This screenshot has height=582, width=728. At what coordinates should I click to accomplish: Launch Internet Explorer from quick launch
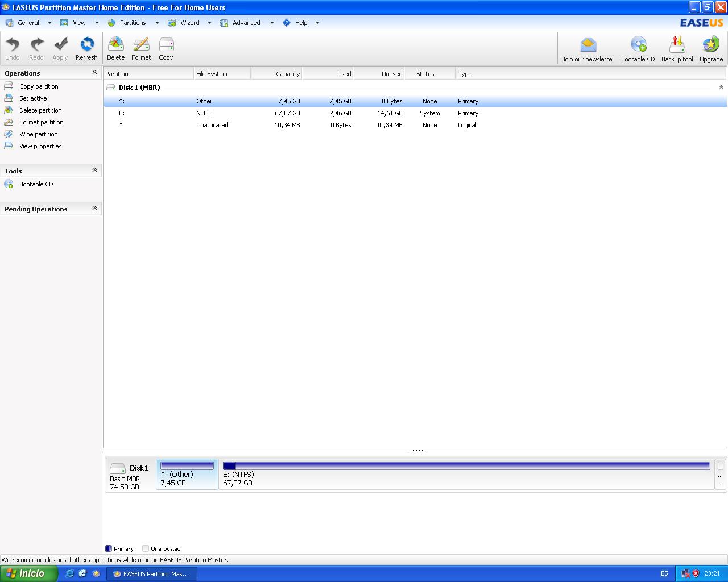coord(70,573)
